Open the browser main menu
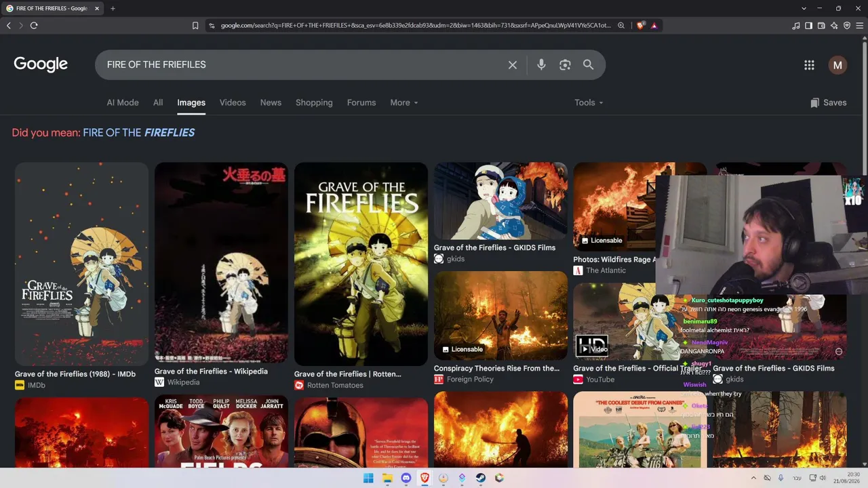868x488 pixels. point(860,26)
